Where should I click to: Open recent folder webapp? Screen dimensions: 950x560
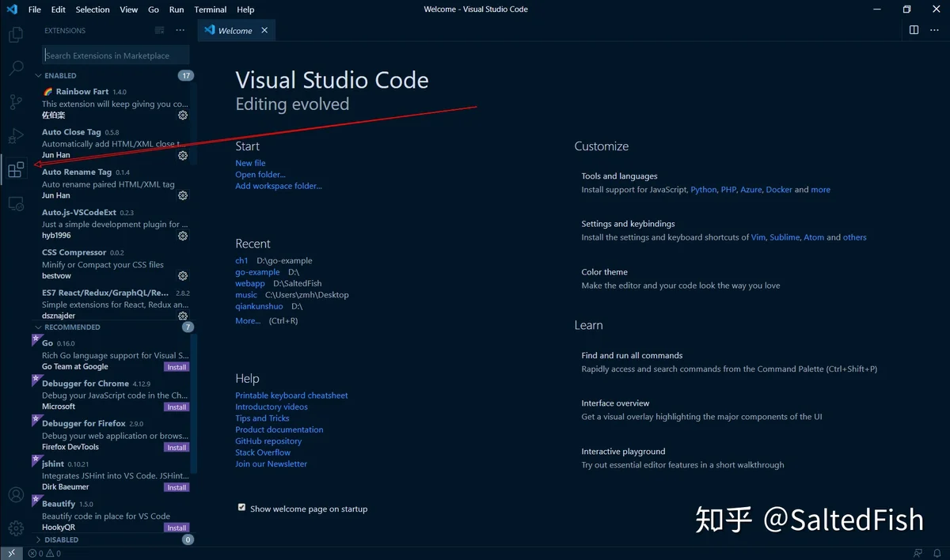pos(250,283)
